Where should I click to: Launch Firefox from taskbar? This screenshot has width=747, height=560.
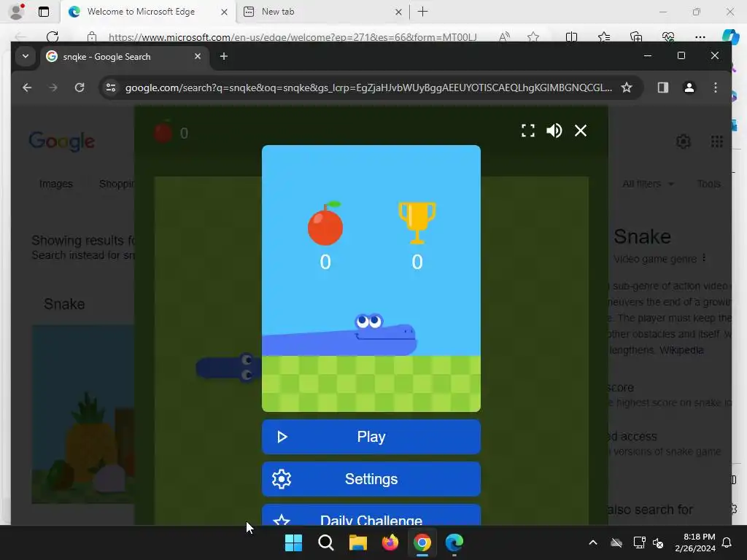pyautogui.click(x=390, y=542)
